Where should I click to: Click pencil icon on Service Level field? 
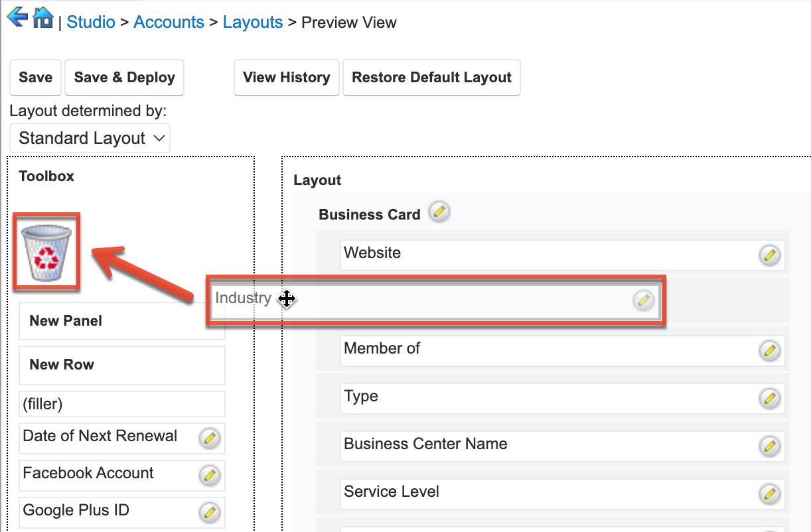[x=769, y=494]
